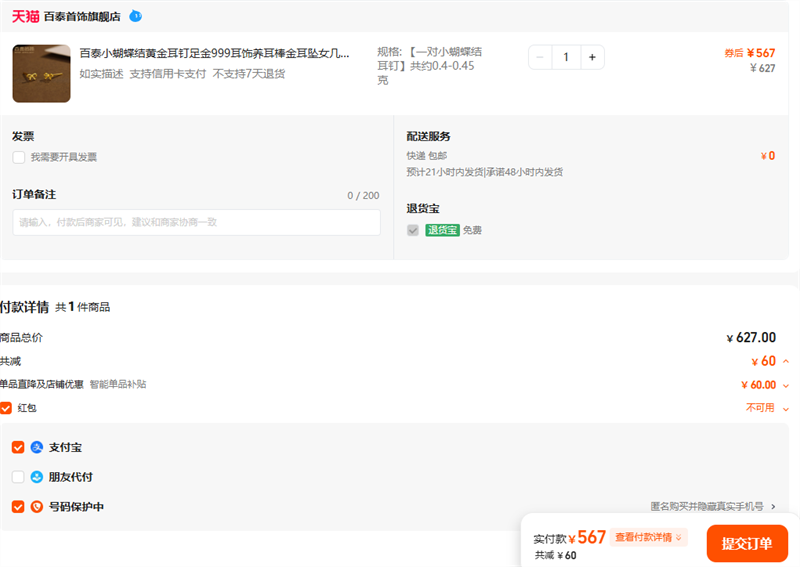Viewport: 800px width, 567px height.
Task: Collapse the 共减 ¥60 discount section
Action: [x=786, y=361]
